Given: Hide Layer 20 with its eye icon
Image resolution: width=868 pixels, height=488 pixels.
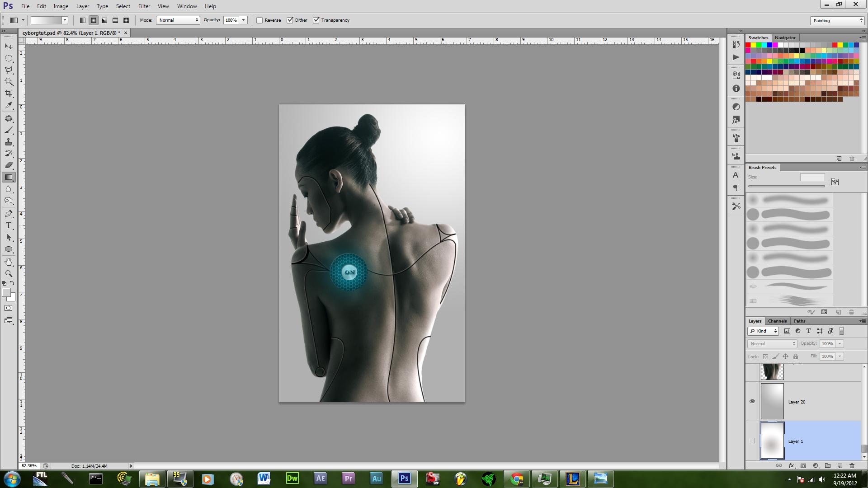Looking at the screenshot, I should [752, 401].
